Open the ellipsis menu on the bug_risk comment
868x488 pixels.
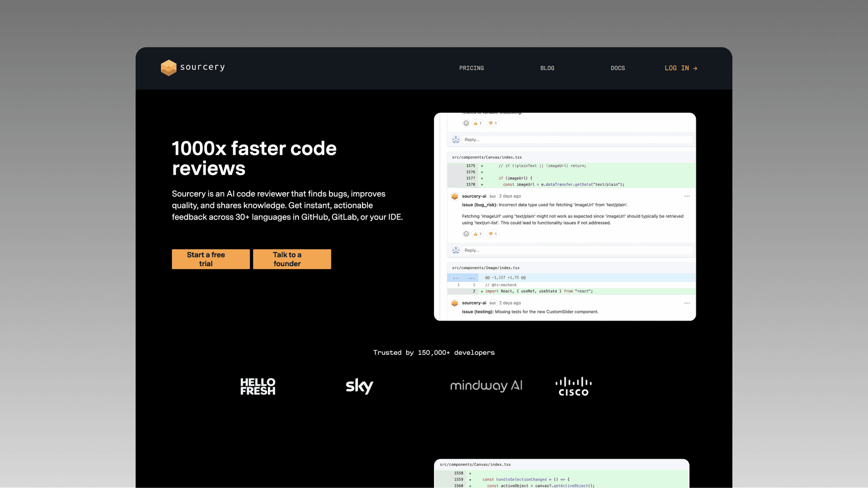[x=687, y=196]
